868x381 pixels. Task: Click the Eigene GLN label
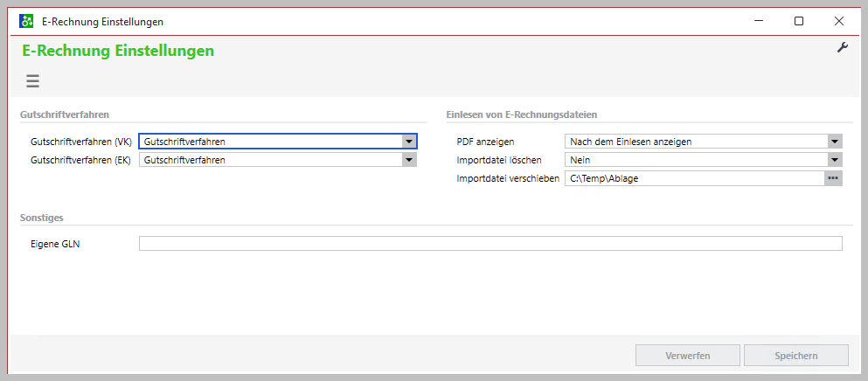(x=55, y=244)
